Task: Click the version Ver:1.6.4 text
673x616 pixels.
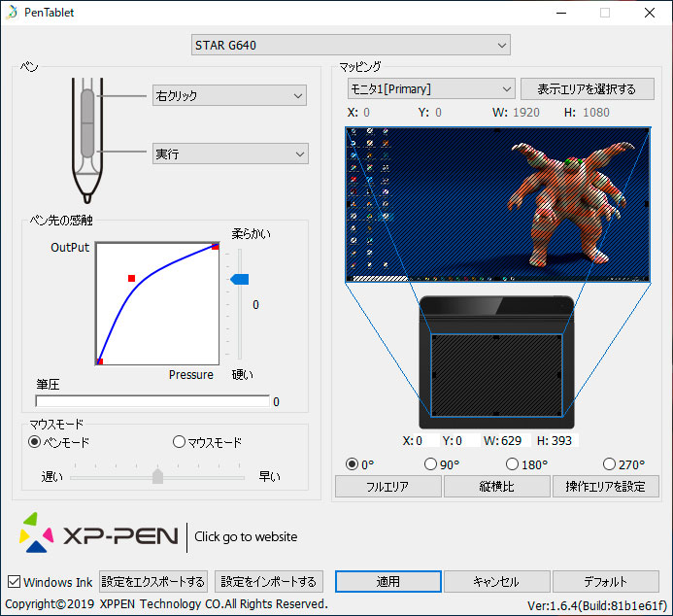Action: [x=597, y=605]
